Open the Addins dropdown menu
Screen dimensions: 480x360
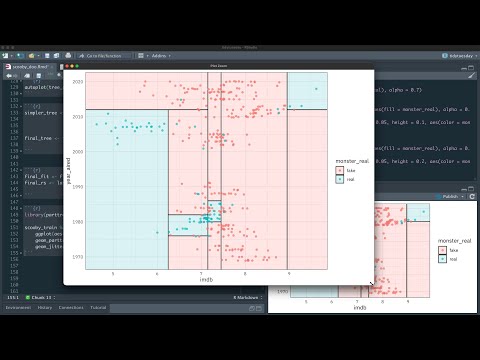pos(161,56)
